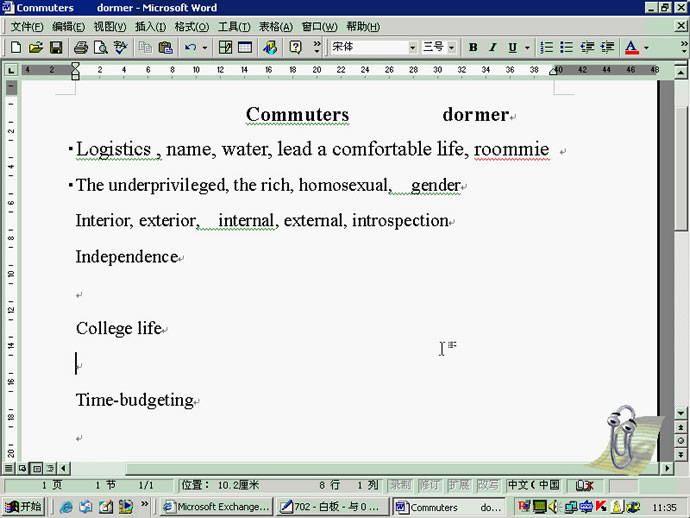Increase paragraph indent
Image resolution: width=690 pixels, height=518 pixels.
tap(607, 47)
